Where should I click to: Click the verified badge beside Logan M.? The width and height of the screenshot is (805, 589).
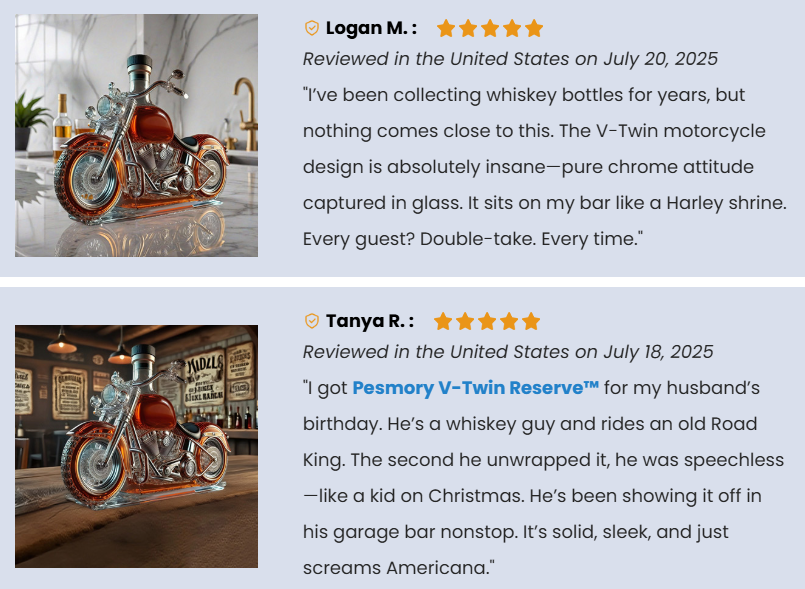(x=311, y=28)
